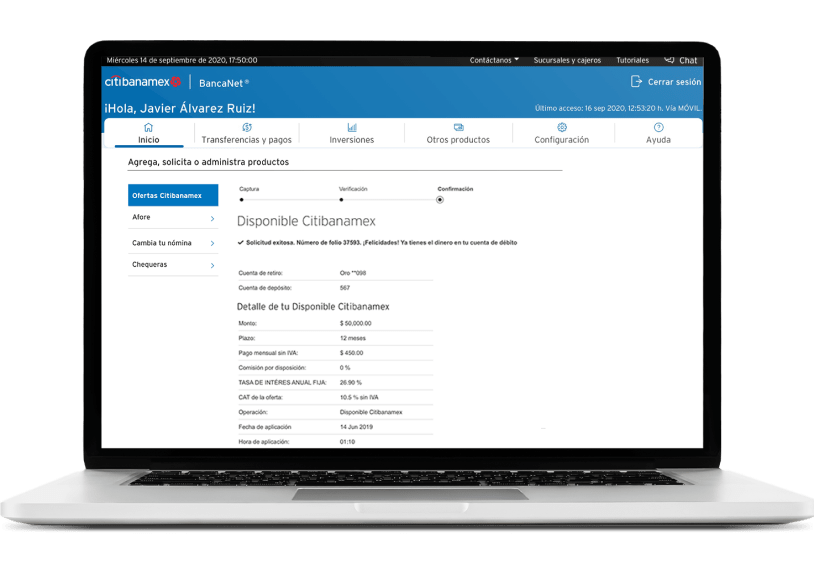Screen dimensions: 814x570
Task: Click the date and time in top bar
Action: [182, 60]
